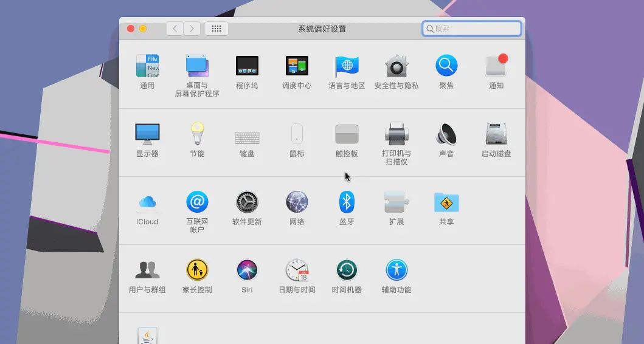Click the red close window button

pyautogui.click(x=131, y=29)
